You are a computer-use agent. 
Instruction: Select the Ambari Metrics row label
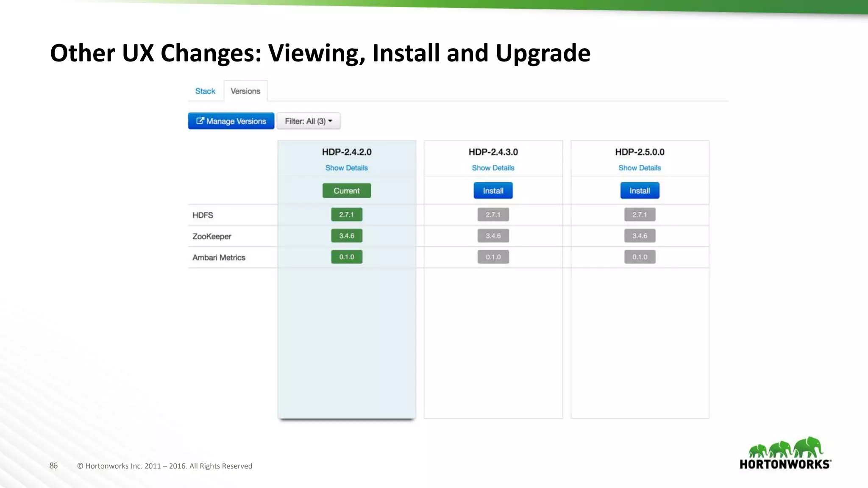pos(219,258)
